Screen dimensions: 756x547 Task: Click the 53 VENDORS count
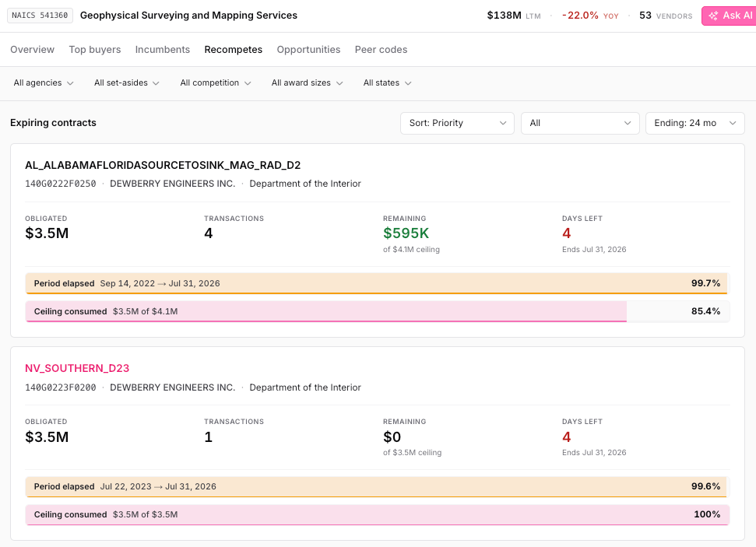[x=666, y=16]
